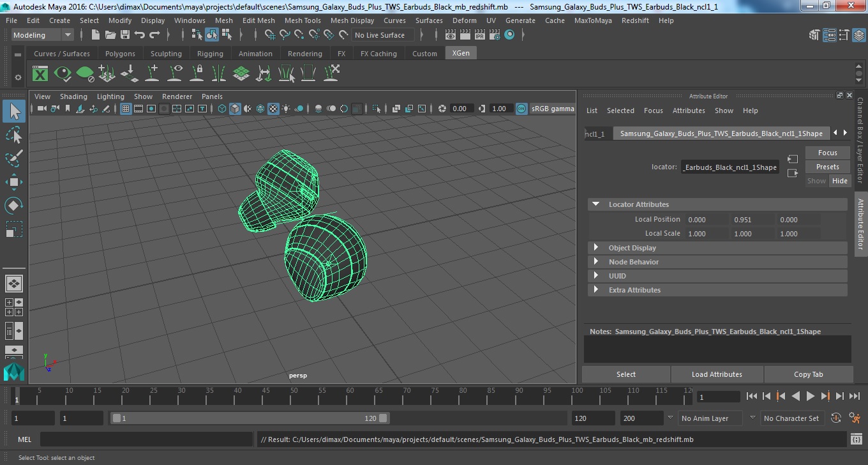Toggle select by component type mode
The height and width of the screenshot is (465, 868).
click(227, 35)
